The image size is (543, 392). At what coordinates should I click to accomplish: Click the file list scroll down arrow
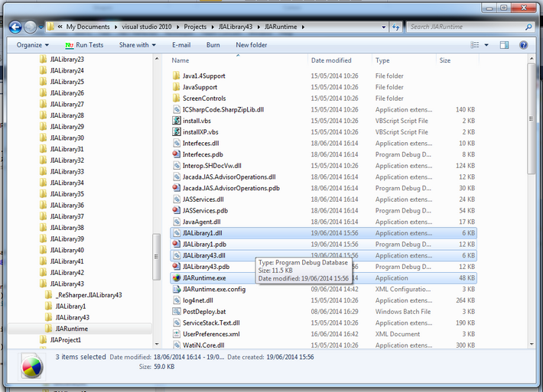click(x=532, y=344)
